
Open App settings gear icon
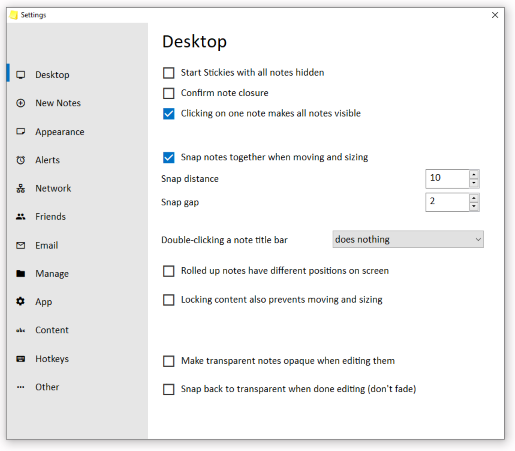21,302
